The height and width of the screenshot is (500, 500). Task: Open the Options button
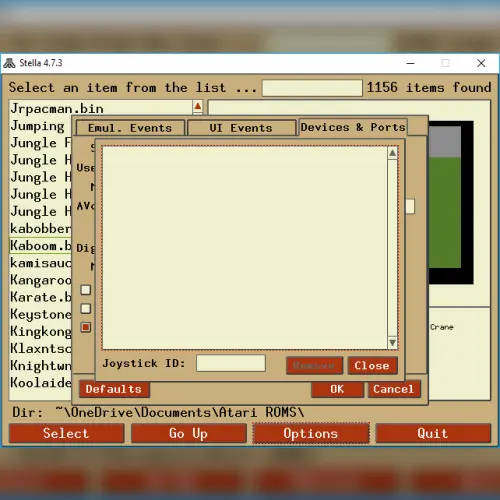[x=311, y=433]
